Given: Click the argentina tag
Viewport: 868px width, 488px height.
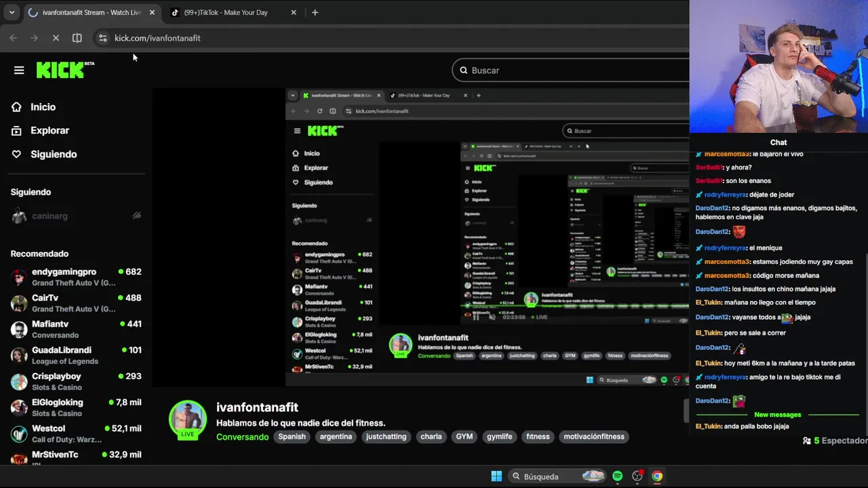Looking at the screenshot, I should (x=336, y=436).
